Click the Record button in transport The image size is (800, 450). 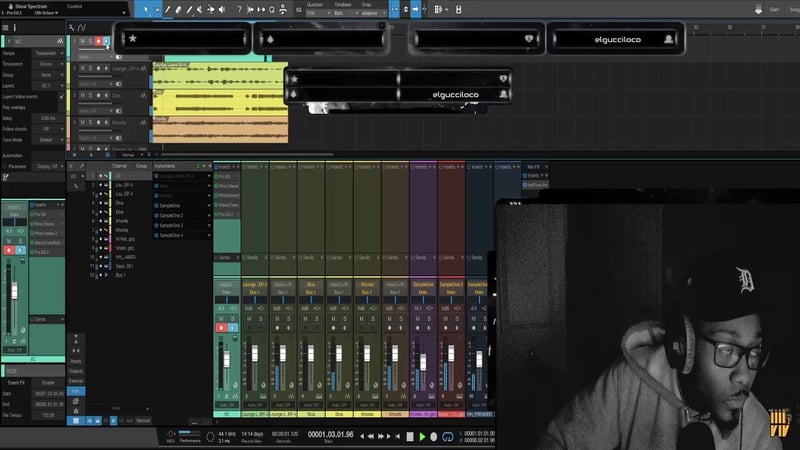pyautogui.click(x=434, y=437)
